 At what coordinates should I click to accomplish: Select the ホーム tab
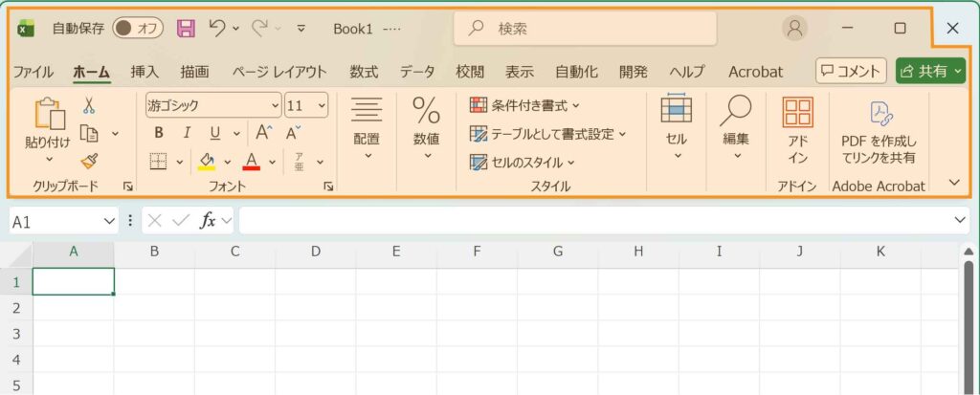91,72
